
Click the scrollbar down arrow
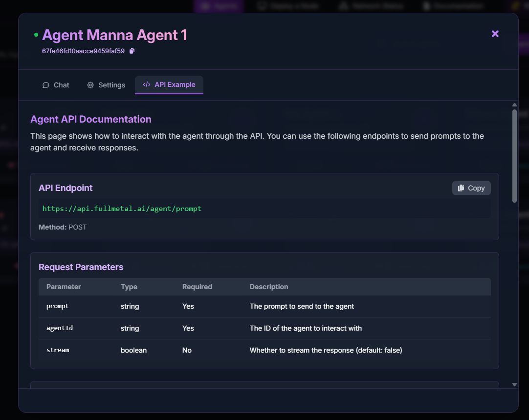514,384
